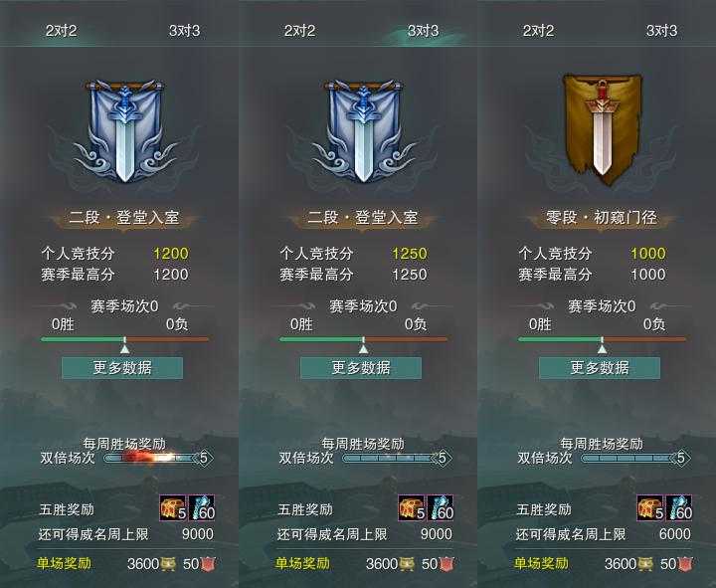Click 更多数据 button in the middle panel
The width and height of the screenshot is (716, 588).
click(361, 368)
